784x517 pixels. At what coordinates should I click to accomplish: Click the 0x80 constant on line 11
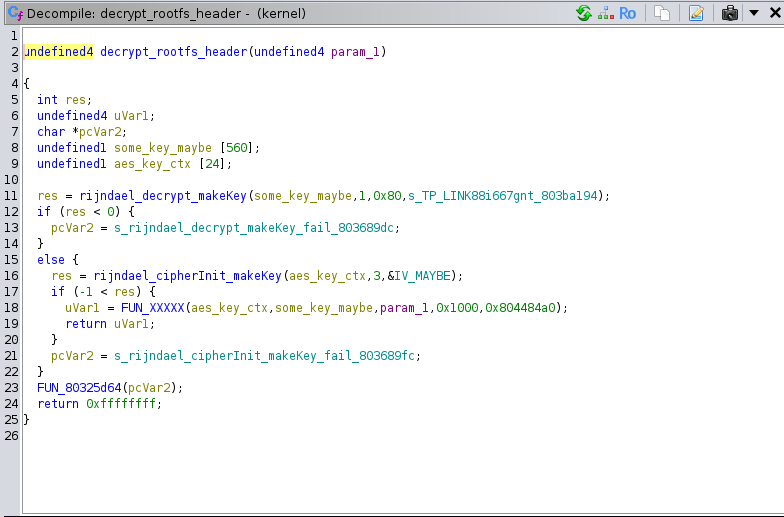(x=387, y=196)
